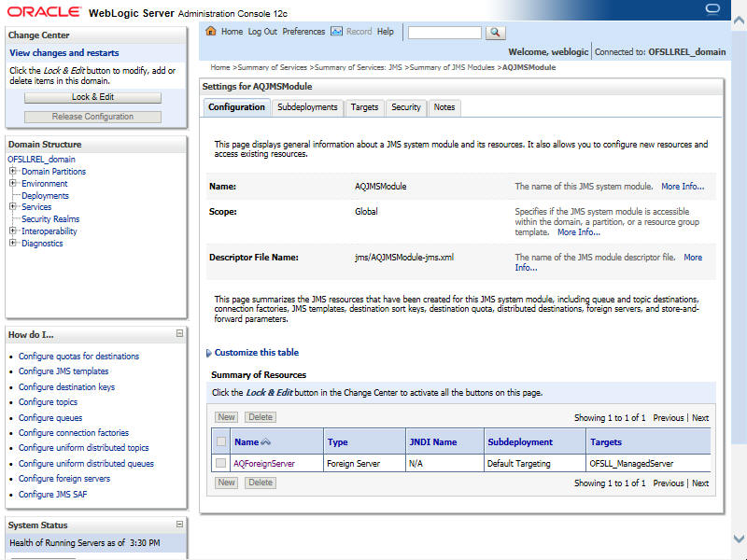Click the search magnifier button
This screenshot has height=560, width=747.
(496, 33)
